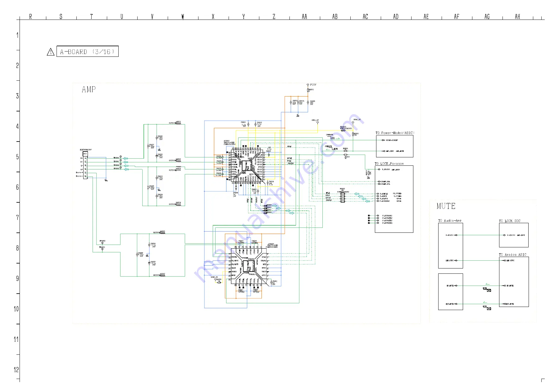The width and height of the screenshot is (555, 392).
Task: Select capacitor C4938 at 0.33u 25V
Action: (x=148, y=187)
